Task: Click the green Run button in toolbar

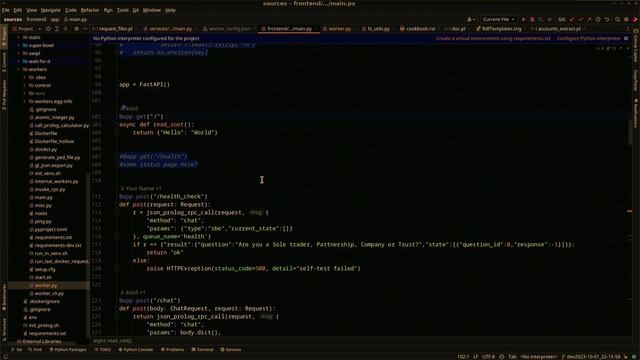Action: pos(524,20)
